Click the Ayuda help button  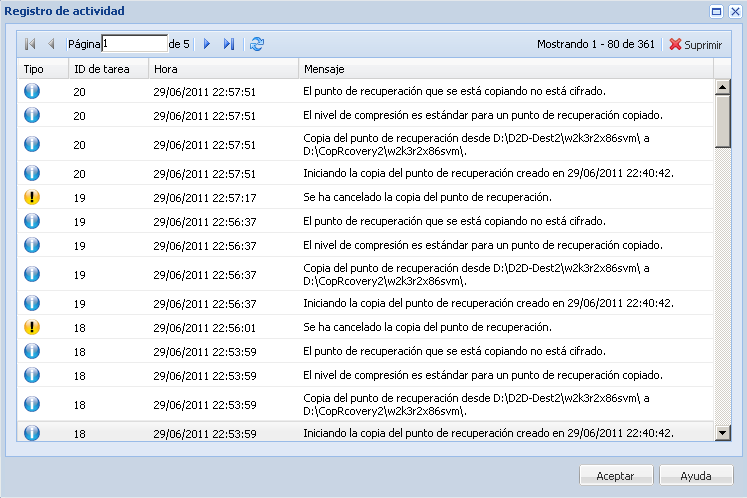point(696,476)
